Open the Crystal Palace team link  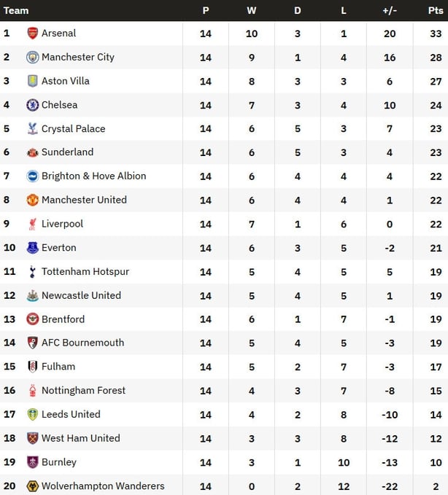tap(73, 129)
